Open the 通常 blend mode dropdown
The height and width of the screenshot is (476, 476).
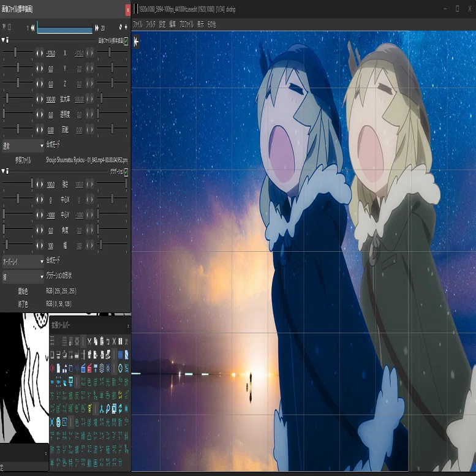coord(23,146)
